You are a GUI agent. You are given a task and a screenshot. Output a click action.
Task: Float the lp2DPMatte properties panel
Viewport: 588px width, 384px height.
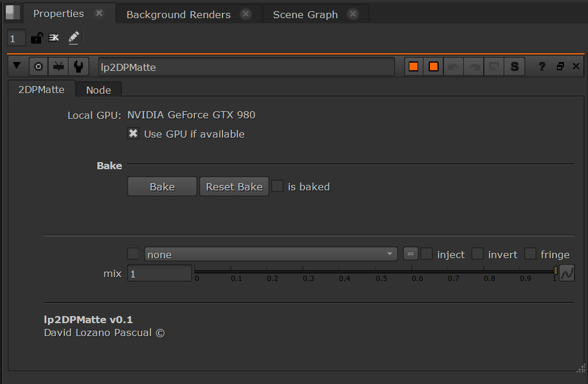tap(560, 67)
